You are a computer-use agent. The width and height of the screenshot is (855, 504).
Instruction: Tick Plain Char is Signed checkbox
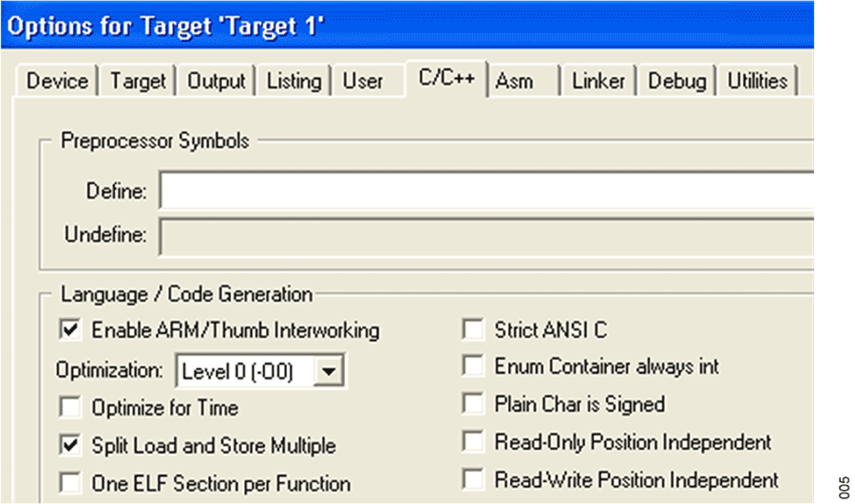472,404
